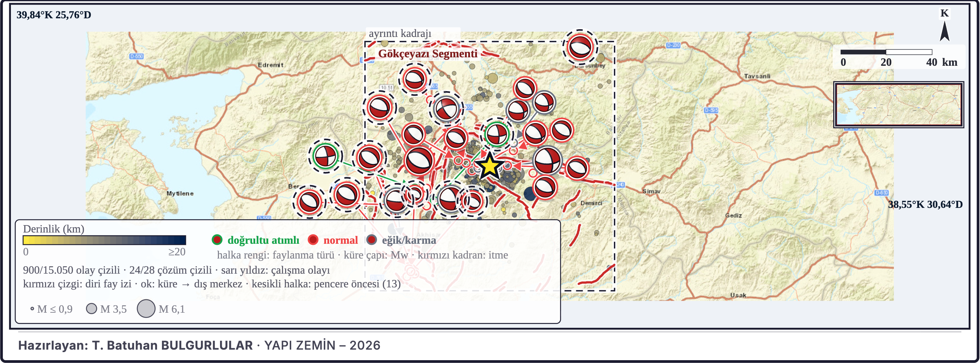Click the 'Mytilene' city label

tap(180, 193)
